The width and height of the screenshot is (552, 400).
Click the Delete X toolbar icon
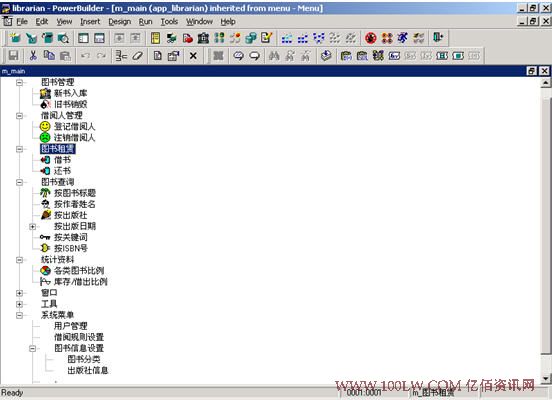(x=193, y=56)
